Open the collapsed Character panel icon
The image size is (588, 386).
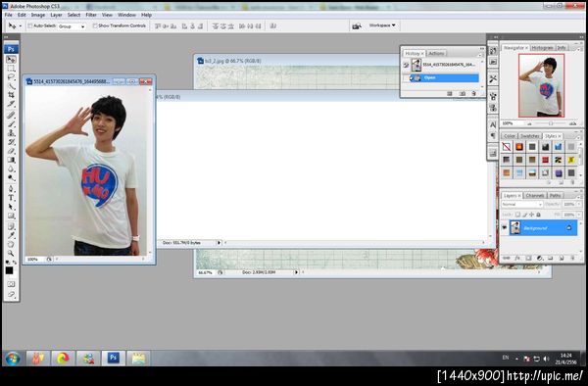click(x=493, y=124)
